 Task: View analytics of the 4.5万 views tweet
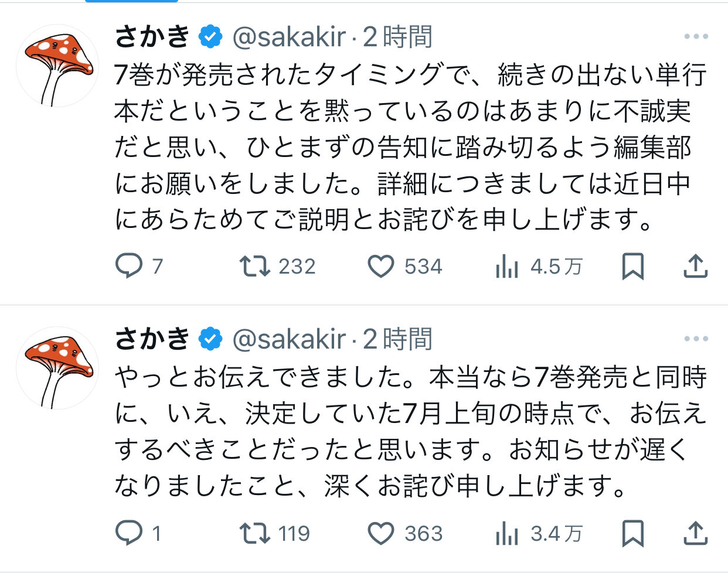pyautogui.click(x=507, y=267)
